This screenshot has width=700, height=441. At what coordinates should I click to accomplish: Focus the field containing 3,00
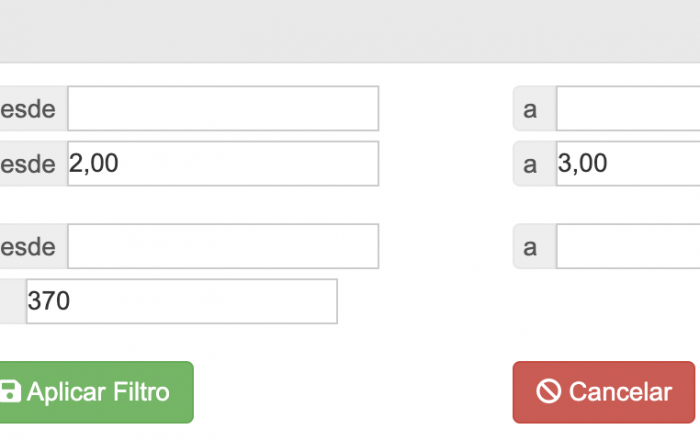click(x=628, y=163)
